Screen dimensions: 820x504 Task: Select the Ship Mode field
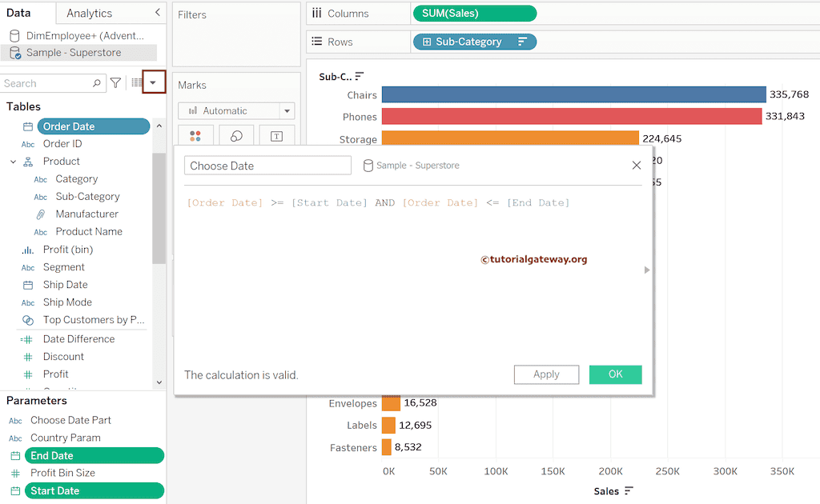click(67, 302)
